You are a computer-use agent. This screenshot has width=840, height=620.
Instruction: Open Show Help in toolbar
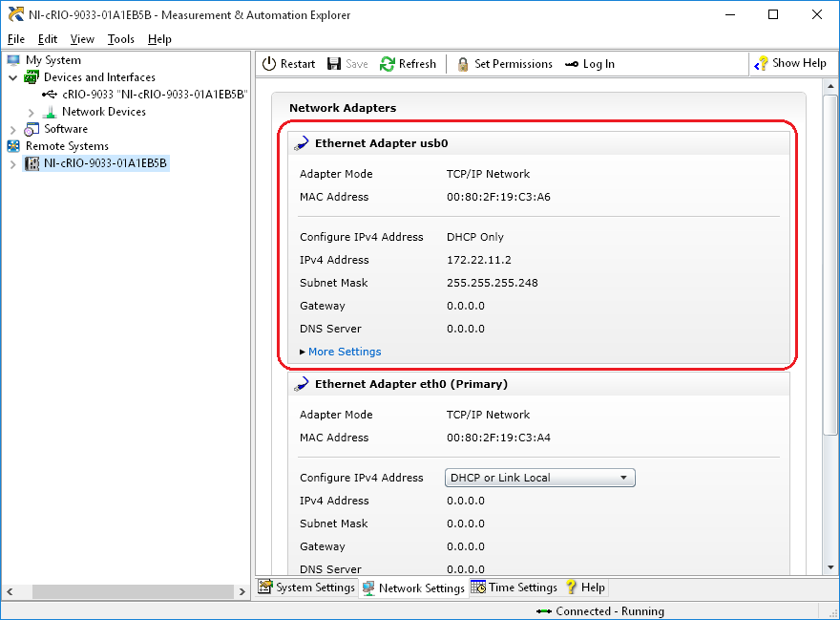click(790, 63)
